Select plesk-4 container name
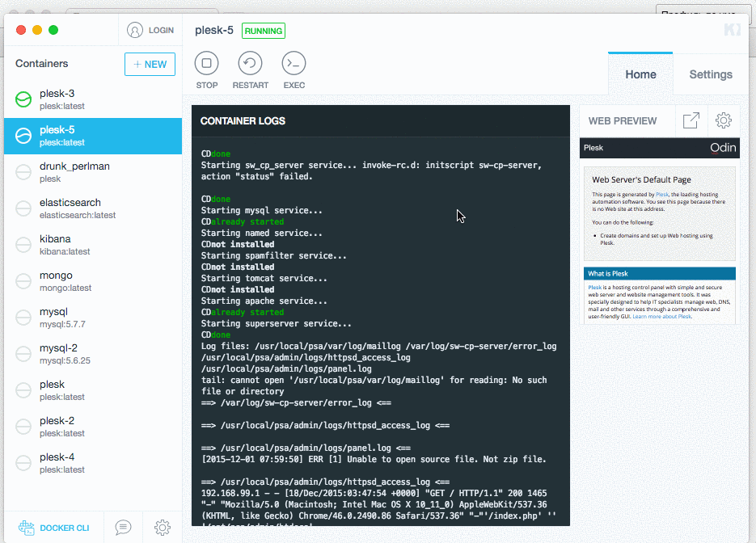Screen dimensions: 756x543 coord(57,457)
